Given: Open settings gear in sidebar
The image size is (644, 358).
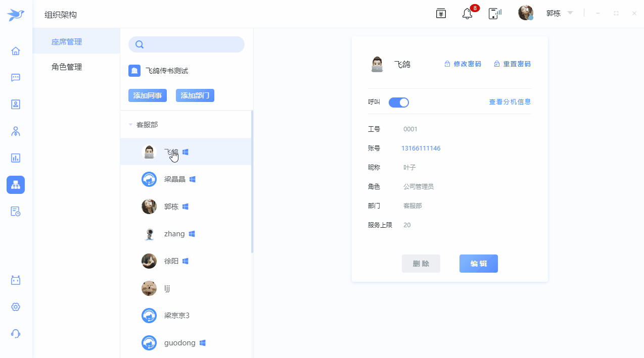Looking at the screenshot, I should tap(16, 307).
